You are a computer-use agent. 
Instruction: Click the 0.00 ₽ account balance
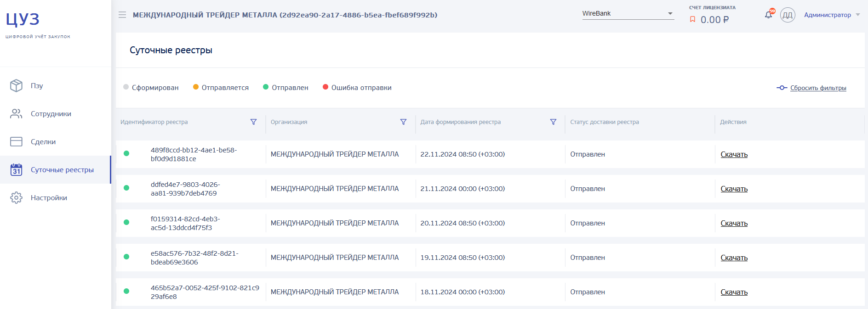(714, 20)
